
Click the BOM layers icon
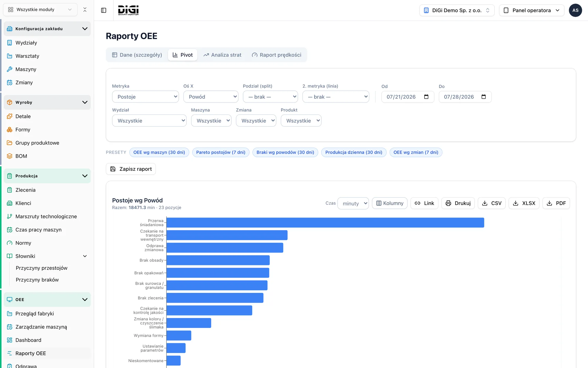coord(10,156)
